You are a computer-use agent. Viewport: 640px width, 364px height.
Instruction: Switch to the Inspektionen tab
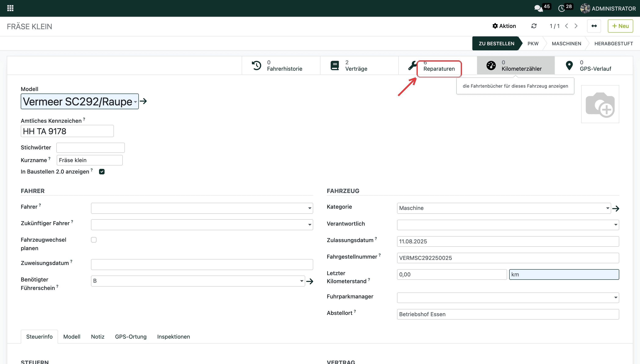coord(174,337)
